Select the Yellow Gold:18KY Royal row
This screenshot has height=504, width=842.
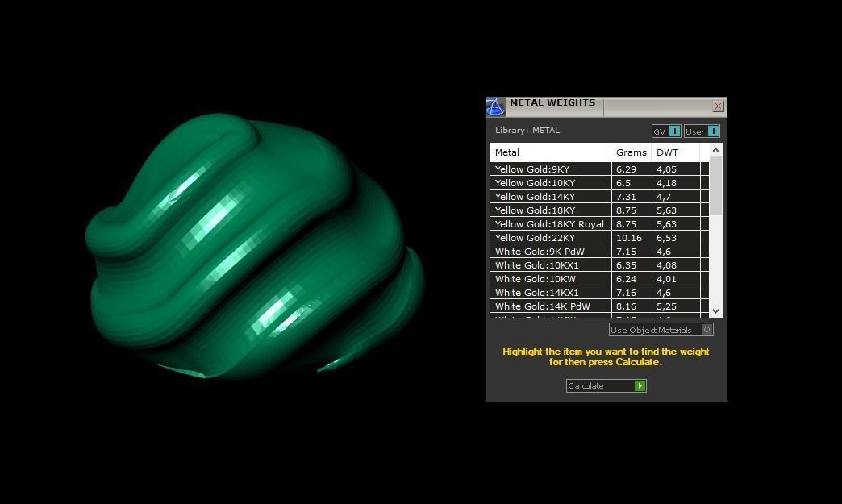tap(599, 224)
